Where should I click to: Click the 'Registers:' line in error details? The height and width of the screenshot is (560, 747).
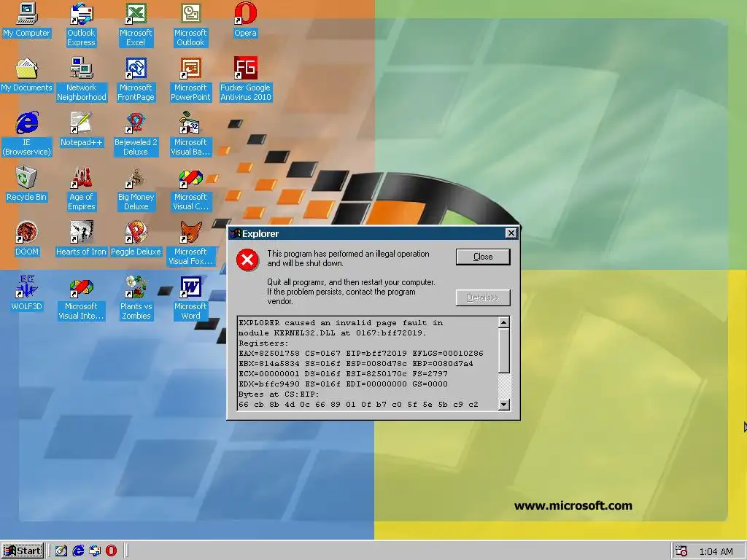click(263, 343)
